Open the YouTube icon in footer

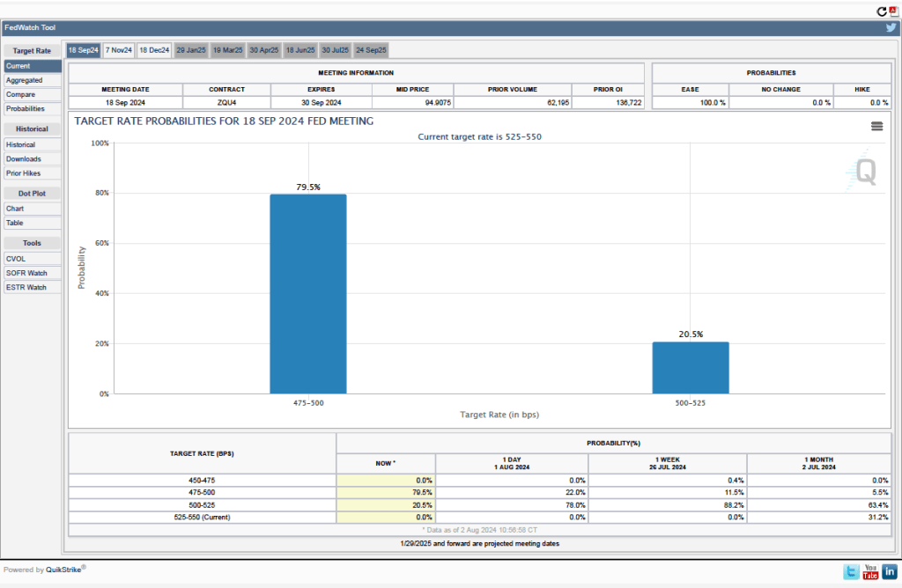(870, 572)
